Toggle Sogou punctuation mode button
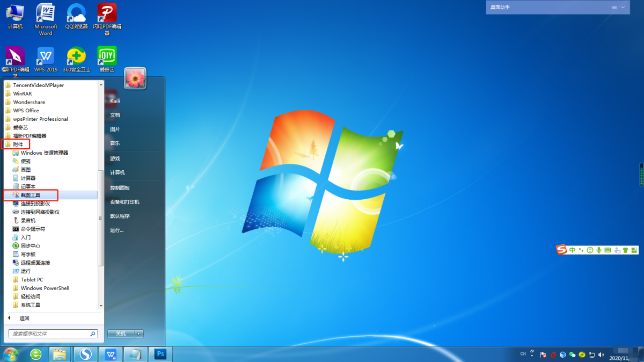The image size is (644, 362). click(581, 250)
